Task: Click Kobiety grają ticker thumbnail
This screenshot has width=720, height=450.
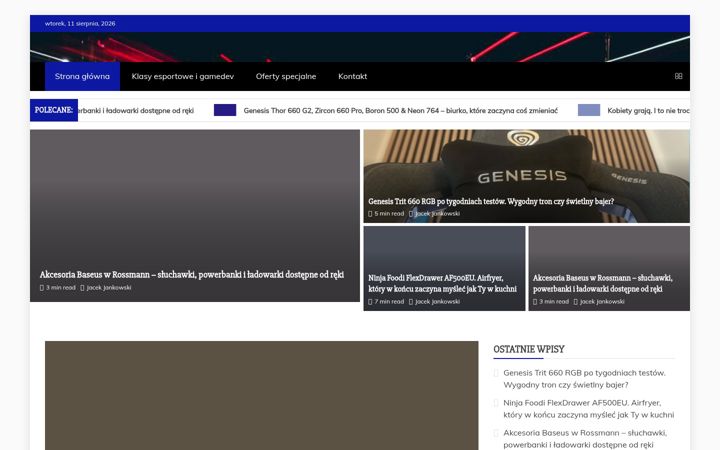Action: (x=589, y=110)
